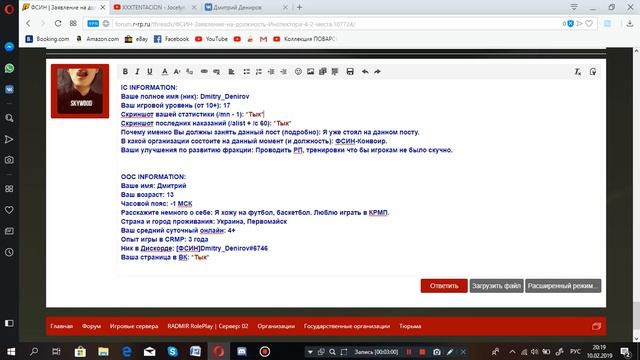Open Государственные организации breadcrumb link
Image resolution: width=640 pixels, height=360 pixels.
(x=347, y=326)
